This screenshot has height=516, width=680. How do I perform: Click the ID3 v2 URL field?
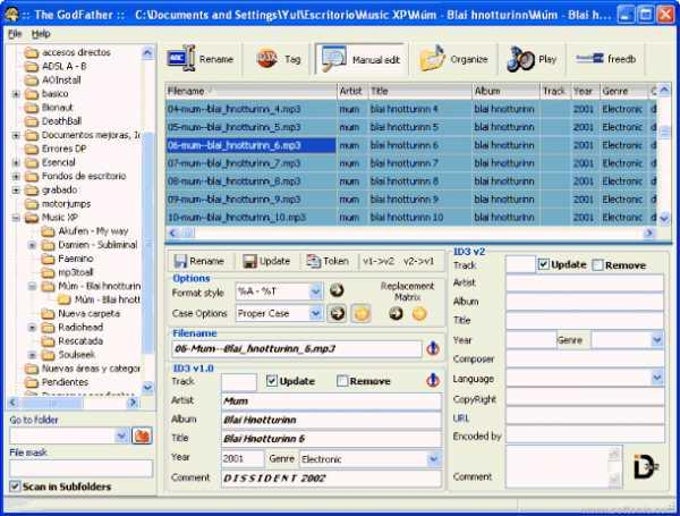pos(585,417)
